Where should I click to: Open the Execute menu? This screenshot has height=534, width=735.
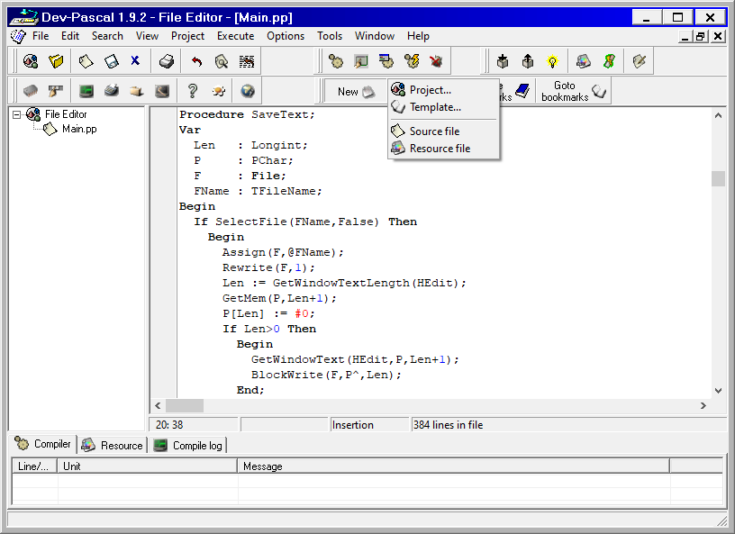[x=235, y=36]
